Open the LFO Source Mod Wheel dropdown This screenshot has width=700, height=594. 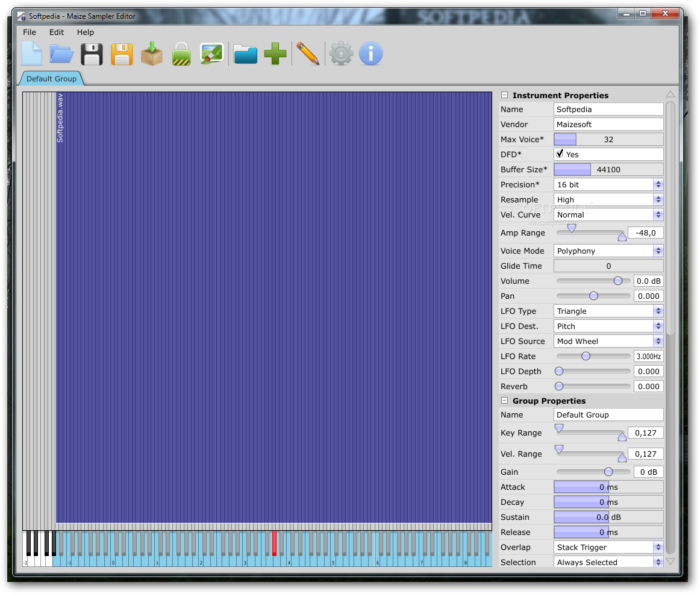608,342
